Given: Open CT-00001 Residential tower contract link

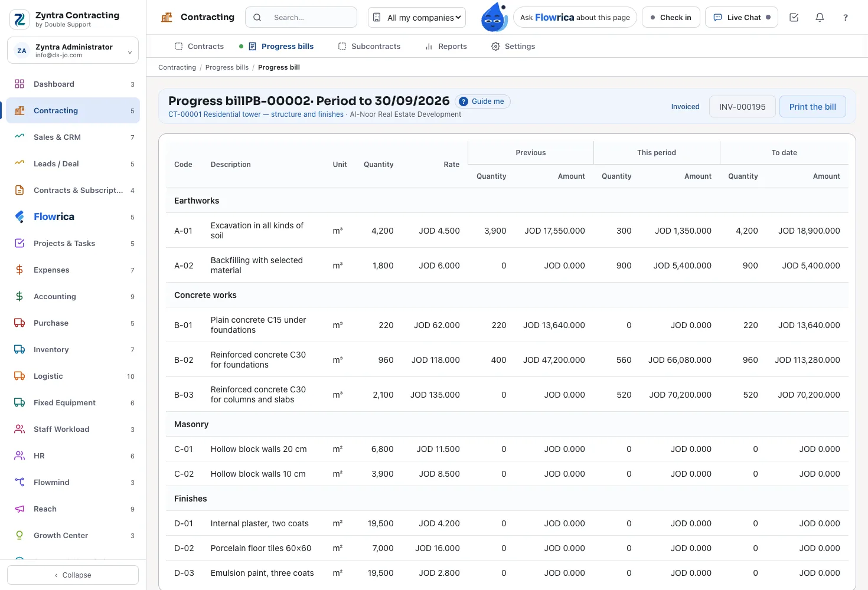Looking at the screenshot, I should coord(256,114).
